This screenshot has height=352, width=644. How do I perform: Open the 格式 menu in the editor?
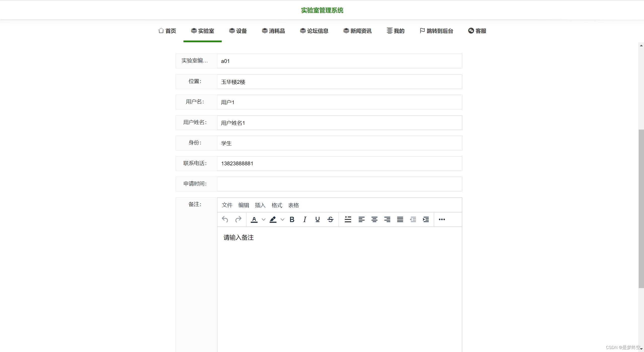pos(277,205)
